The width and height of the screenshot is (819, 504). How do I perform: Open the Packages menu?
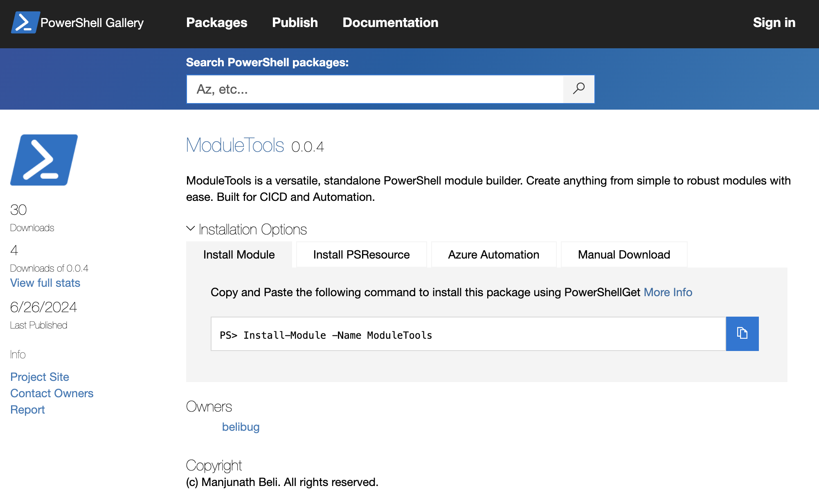click(216, 23)
